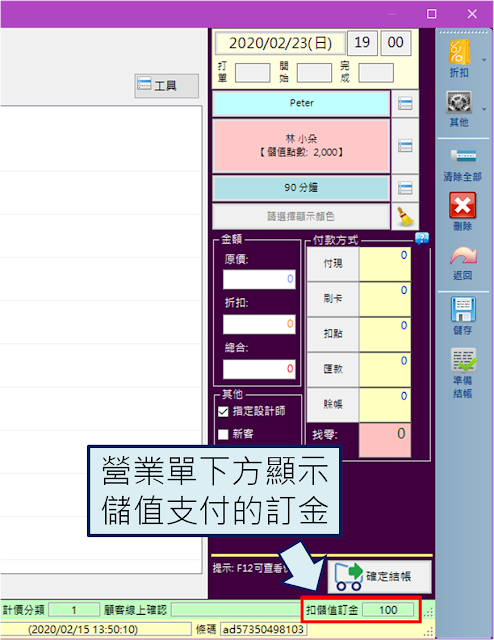Open list icon beside 林小朵 customer
The image size is (494, 640).
405,145
